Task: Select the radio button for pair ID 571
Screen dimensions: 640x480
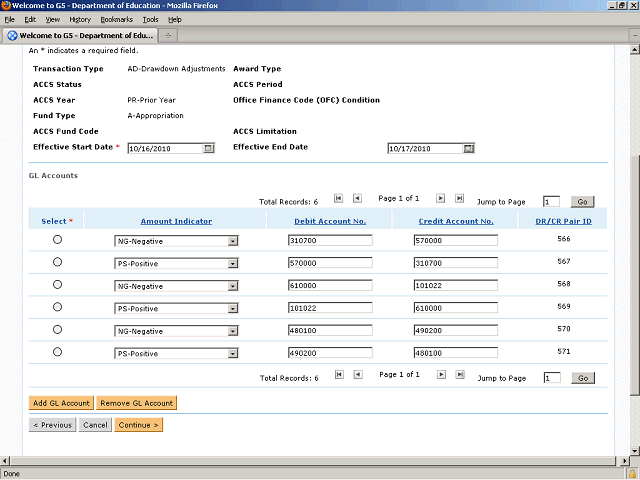Action: pos(57,352)
